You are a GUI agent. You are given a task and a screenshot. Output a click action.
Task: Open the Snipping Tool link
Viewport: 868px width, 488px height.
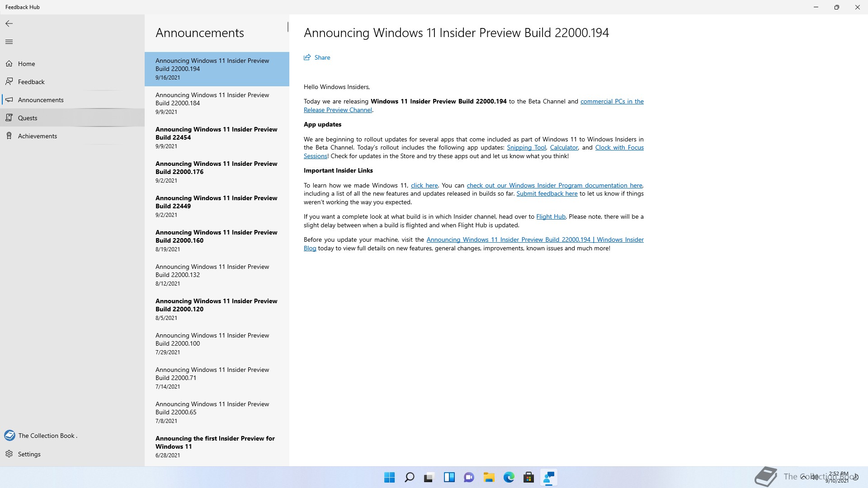pyautogui.click(x=526, y=148)
